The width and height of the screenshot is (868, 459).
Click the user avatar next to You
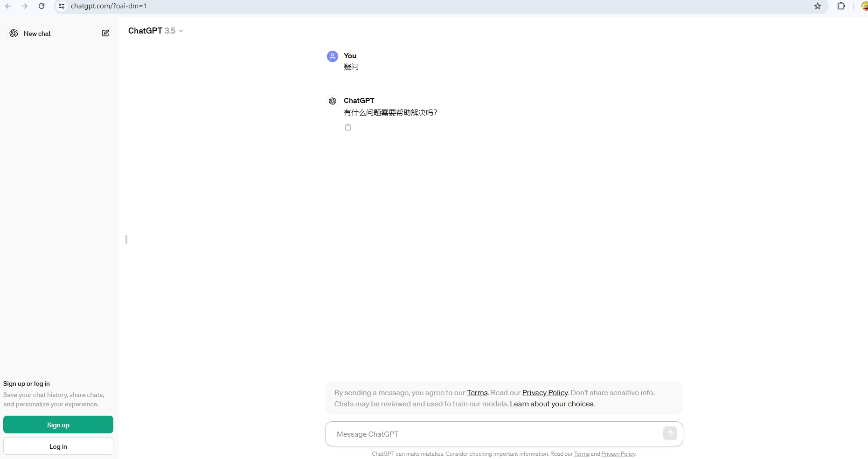coord(333,56)
